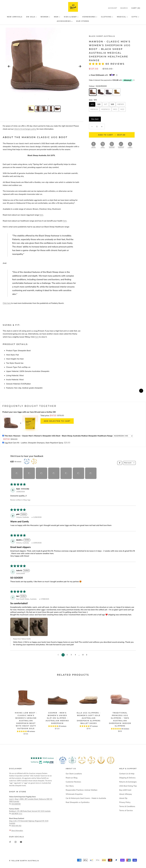Click the Yellow Earth logo
The width and height of the screenshot is (146, 868).
pos(73,7)
